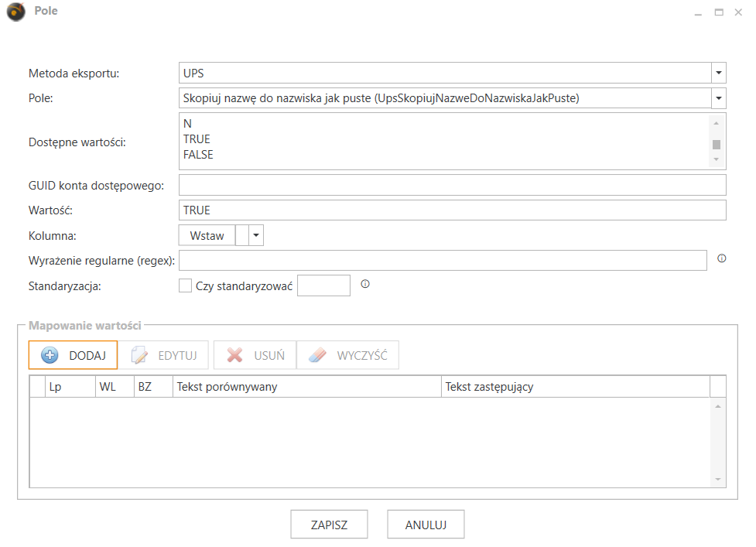Open the Kolumna Wstaw dropdown arrow
The width and height of the screenshot is (756, 547).
[x=256, y=236]
